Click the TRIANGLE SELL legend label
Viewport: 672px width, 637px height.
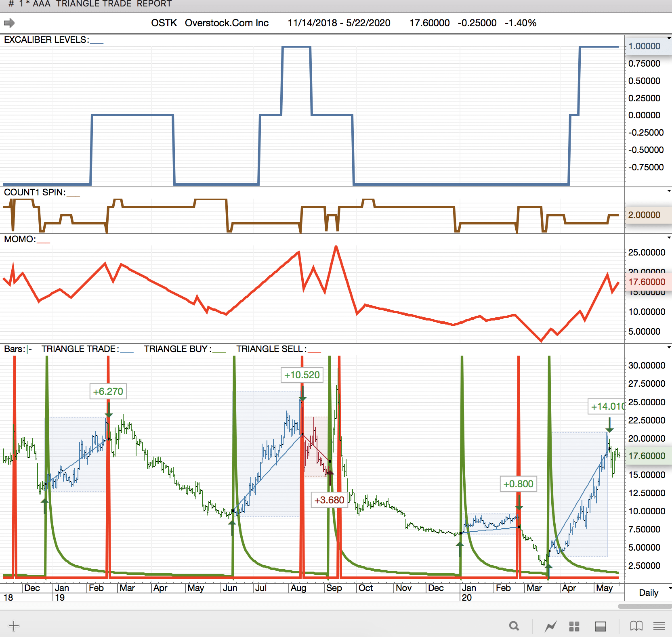click(x=271, y=349)
